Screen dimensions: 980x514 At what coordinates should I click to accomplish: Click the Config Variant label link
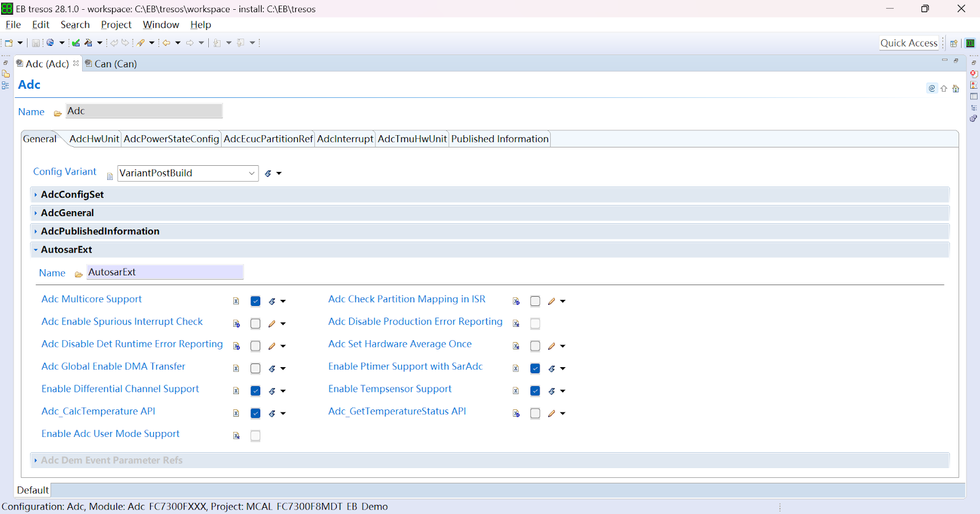tap(65, 172)
